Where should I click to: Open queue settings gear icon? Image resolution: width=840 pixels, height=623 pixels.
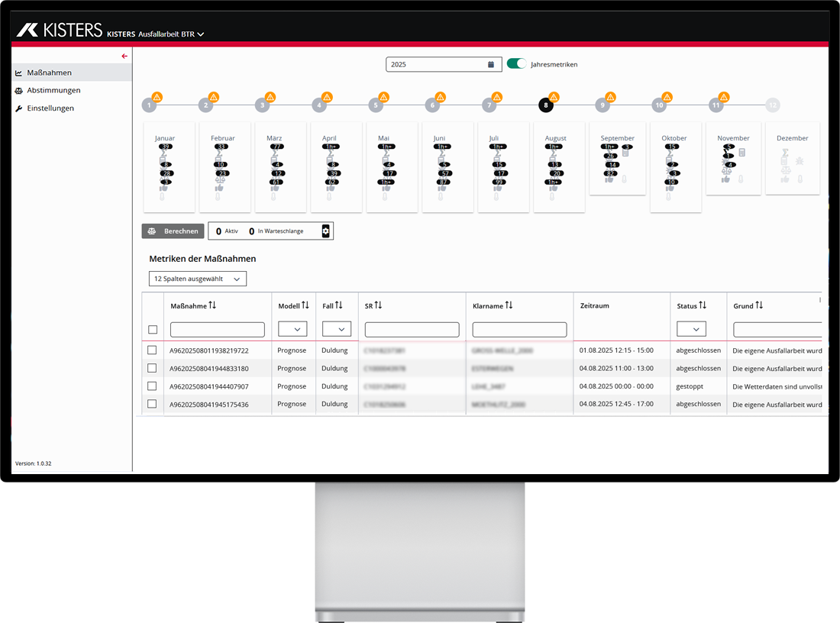325,231
